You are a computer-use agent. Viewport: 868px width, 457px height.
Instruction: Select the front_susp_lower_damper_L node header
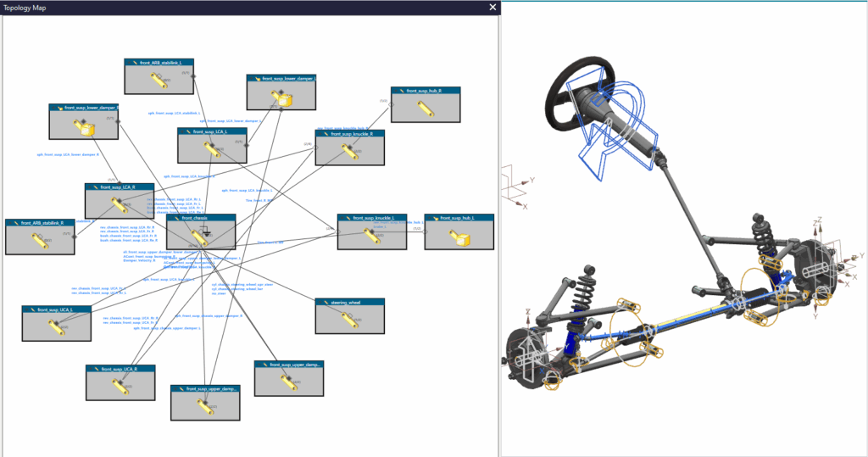281,79
